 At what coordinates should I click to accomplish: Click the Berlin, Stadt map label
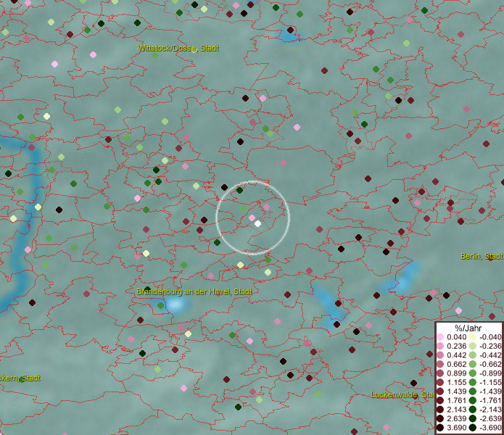click(x=482, y=257)
